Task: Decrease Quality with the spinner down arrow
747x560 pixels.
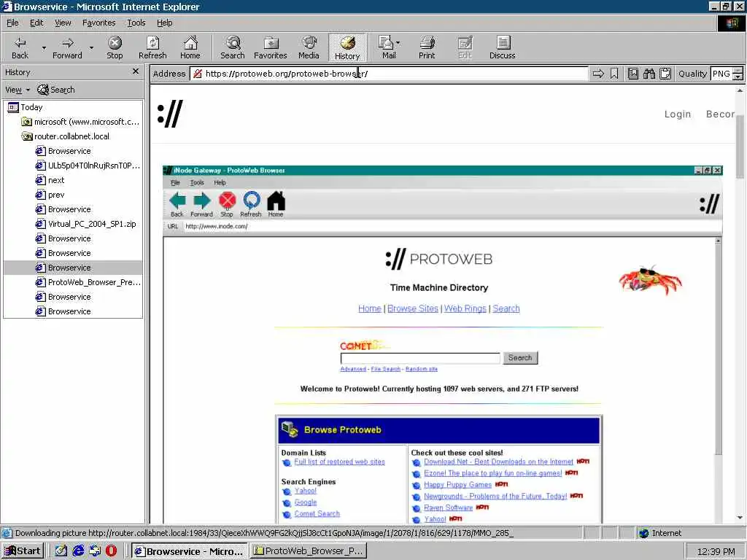Action: point(738,77)
